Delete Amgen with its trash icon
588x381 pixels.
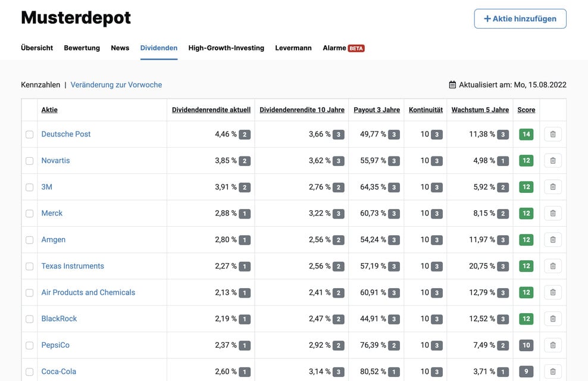[553, 240]
